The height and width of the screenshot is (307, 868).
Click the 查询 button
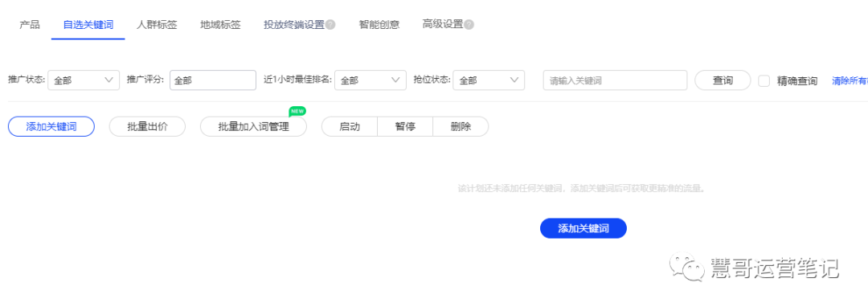point(723,80)
